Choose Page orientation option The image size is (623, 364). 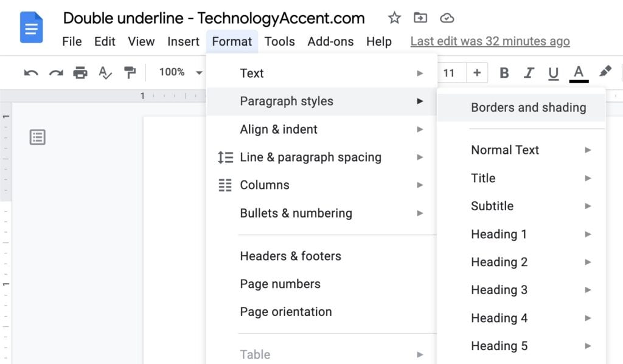[321, 312]
